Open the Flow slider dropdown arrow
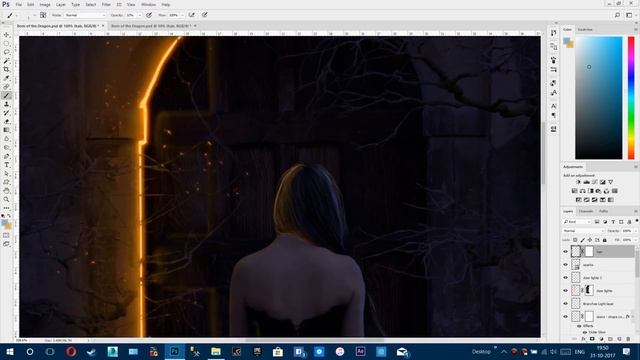 point(182,15)
